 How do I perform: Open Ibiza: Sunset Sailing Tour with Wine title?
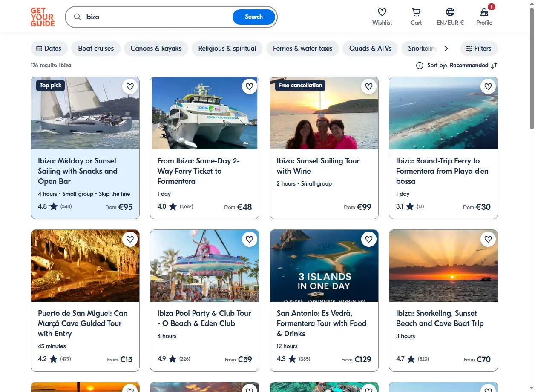[x=318, y=166]
